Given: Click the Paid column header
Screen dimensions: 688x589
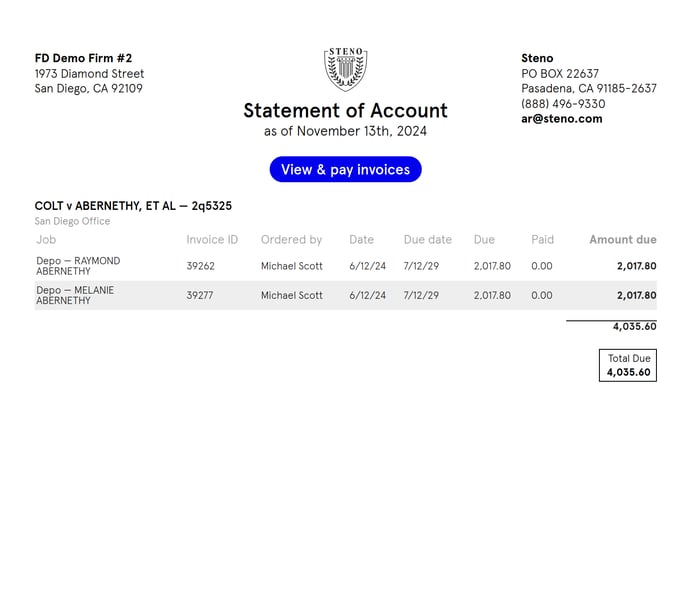Looking at the screenshot, I should pos(542,240).
